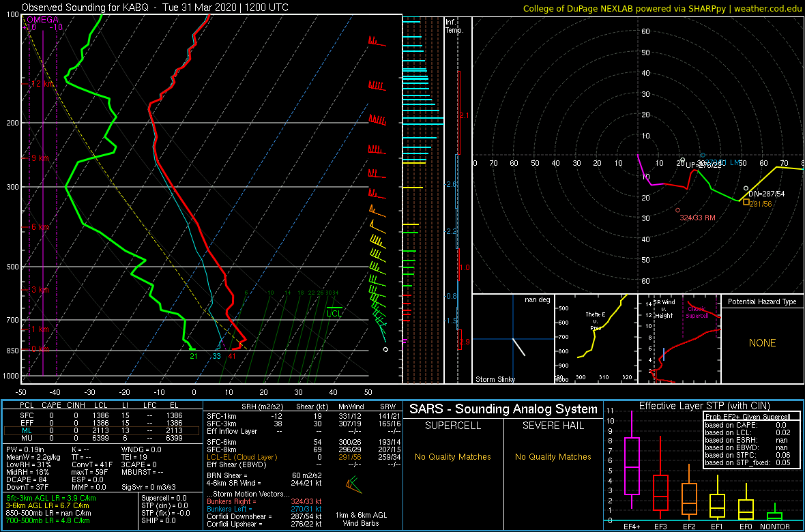
Task: Click the Supercell = 0.0 composite value
Action: point(165,499)
